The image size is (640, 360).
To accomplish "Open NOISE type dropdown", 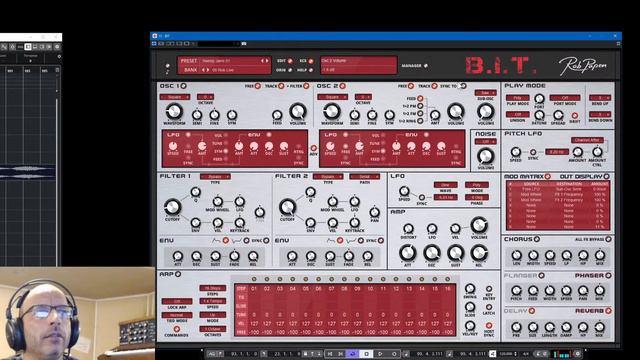I will click(485, 142).
